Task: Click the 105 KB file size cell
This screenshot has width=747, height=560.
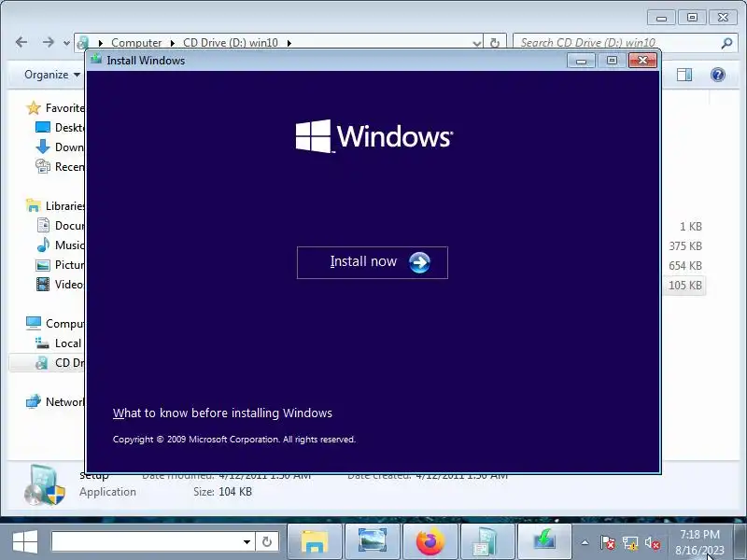Action: tap(685, 286)
